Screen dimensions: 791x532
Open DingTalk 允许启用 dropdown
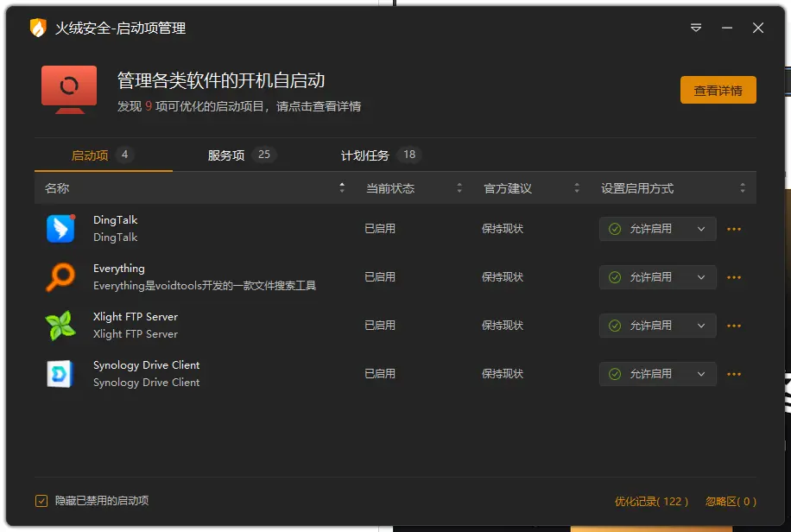[657, 229]
